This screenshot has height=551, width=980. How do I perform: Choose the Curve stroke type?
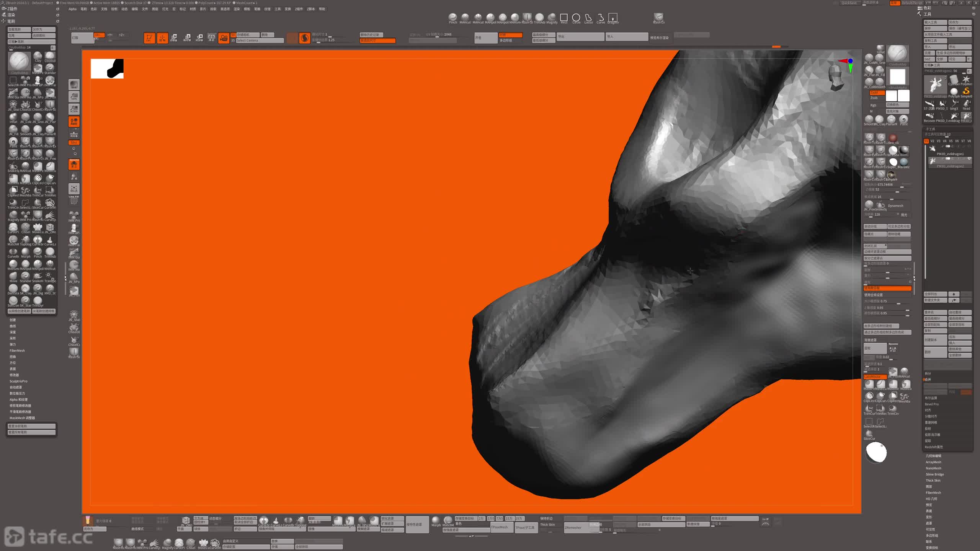[x=601, y=18]
